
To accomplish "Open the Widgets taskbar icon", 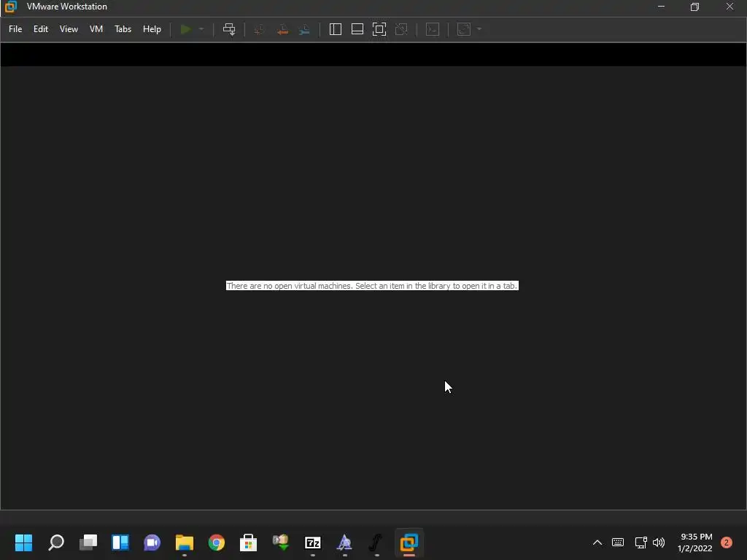I will [x=120, y=542].
